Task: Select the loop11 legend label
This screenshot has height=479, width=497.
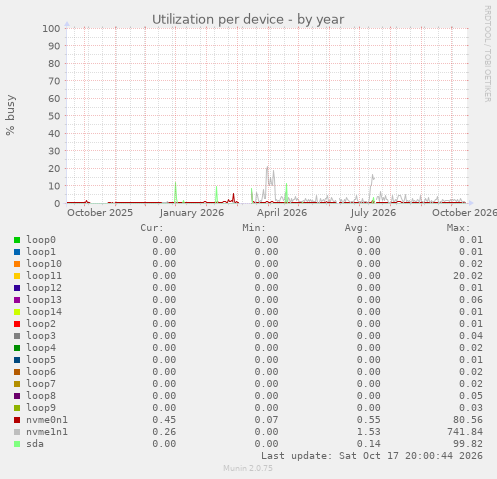Action: (x=44, y=276)
